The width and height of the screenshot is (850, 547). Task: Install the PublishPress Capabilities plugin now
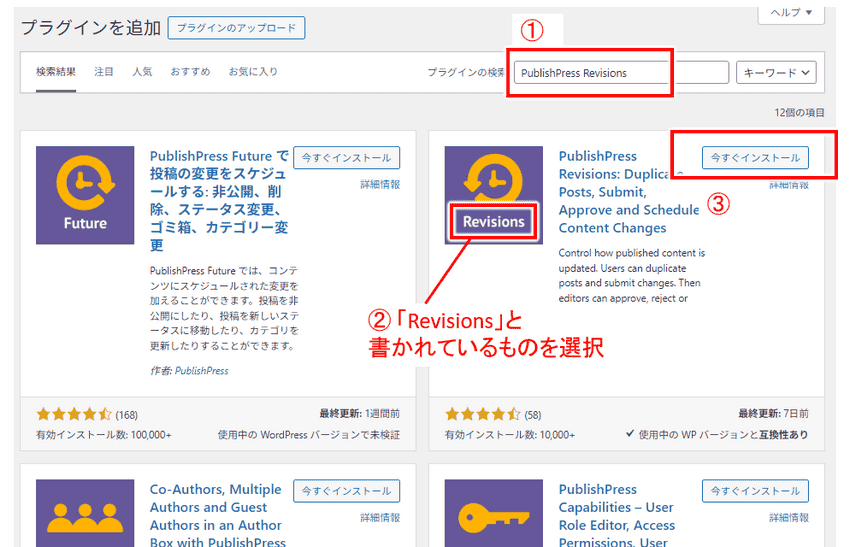point(755,491)
